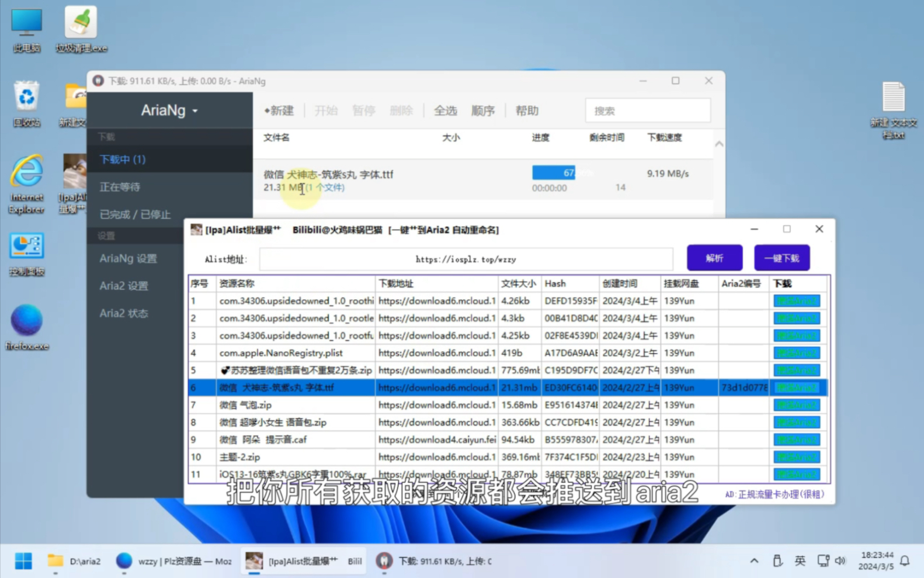Open the 帮助 dropdown in AriaNg
924x578 pixels.
[x=526, y=110]
